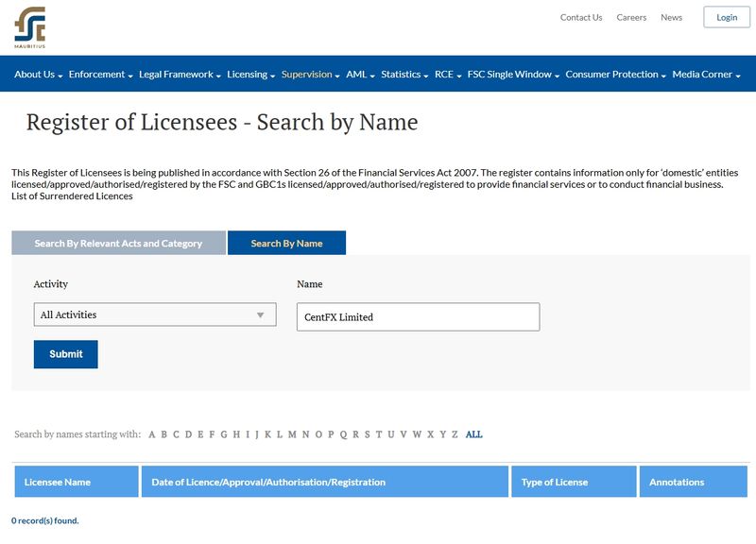
Task: Filter names starting with E
Action: point(200,434)
